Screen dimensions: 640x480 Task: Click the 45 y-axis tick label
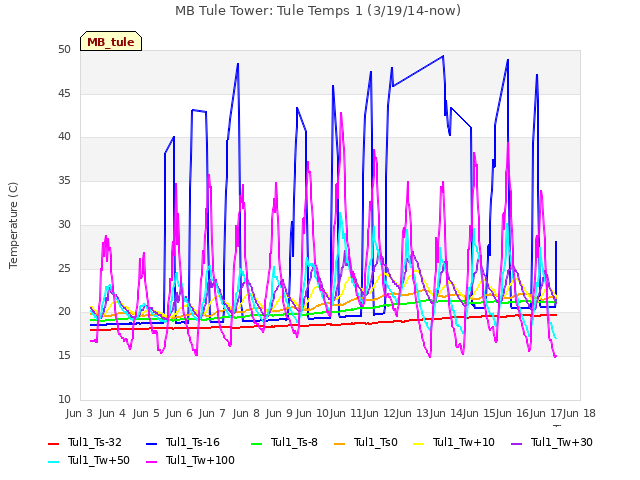click(x=64, y=93)
